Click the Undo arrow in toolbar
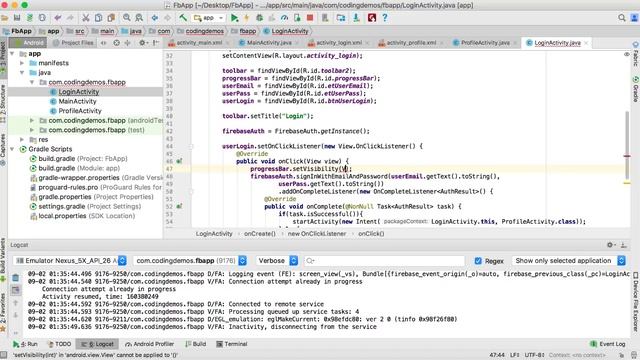640x360 pixels. 58,18
